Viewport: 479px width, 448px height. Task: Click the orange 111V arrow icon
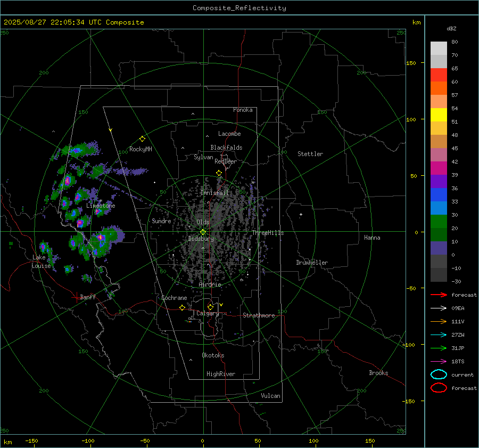(439, 321)
